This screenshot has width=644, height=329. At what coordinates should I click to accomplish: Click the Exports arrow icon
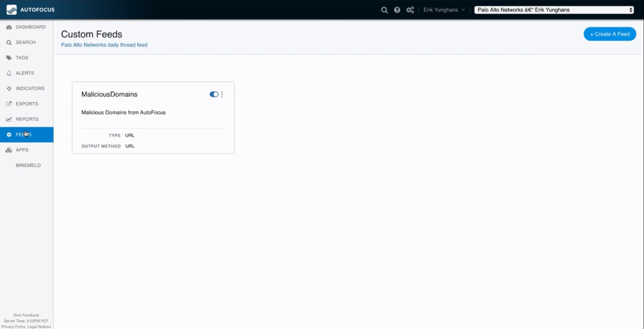coord(9,104)
